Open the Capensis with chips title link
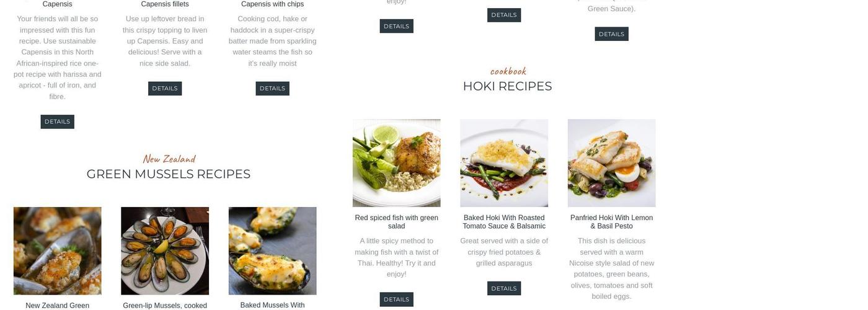This screenshot has width=868, height=310. pyautogui.click(x=272, y=4)
